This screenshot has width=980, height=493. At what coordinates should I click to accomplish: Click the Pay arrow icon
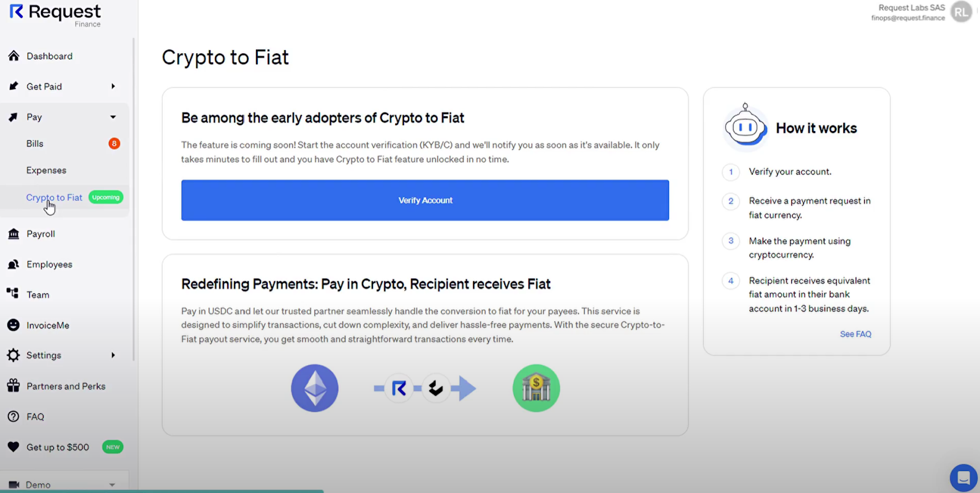click(x=13, y=117)
